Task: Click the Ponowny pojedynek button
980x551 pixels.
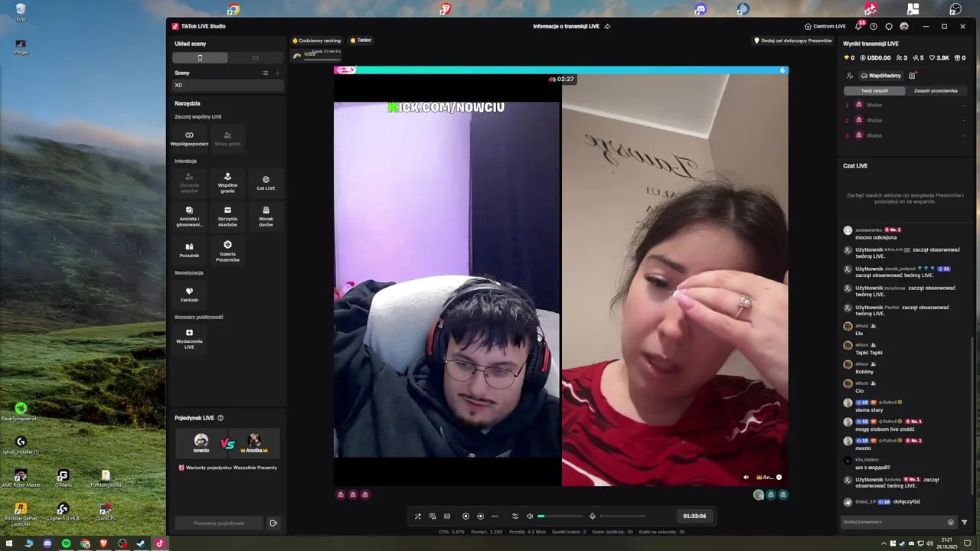Action: click(219, 523)
